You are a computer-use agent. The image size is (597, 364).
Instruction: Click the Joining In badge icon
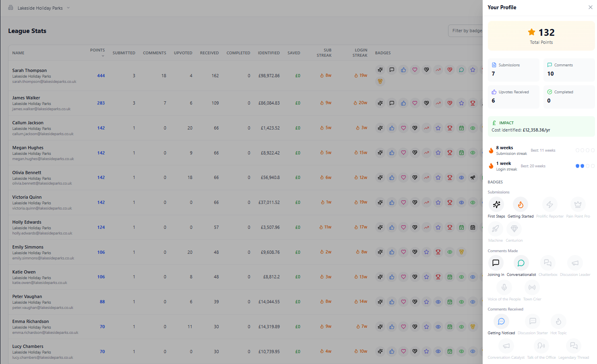pyautogui.click(x=496, y=263)
